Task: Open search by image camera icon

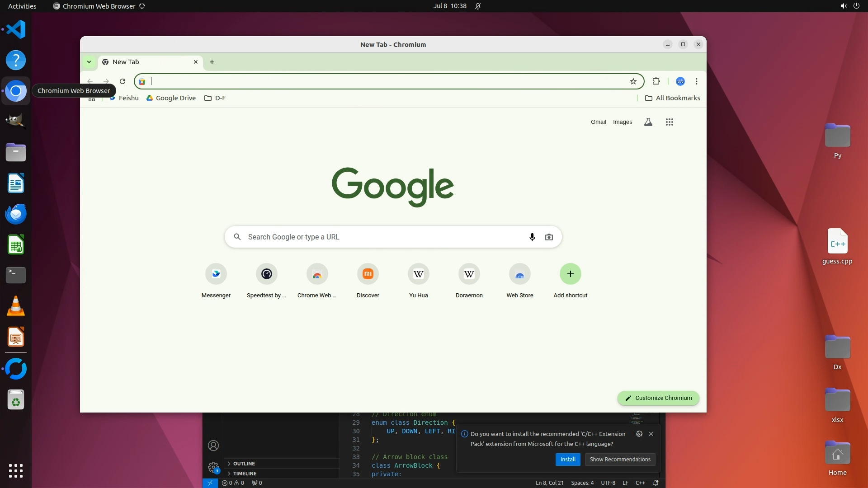Action: (x=549, y=237)
